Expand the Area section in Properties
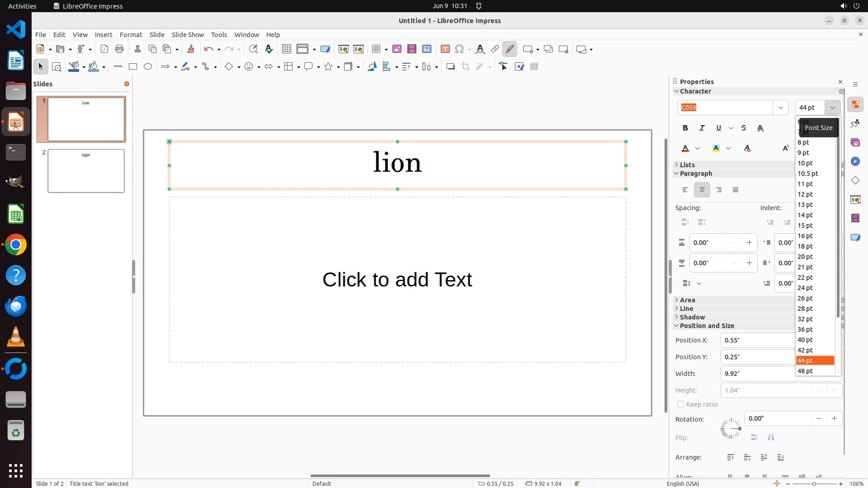Viewport: 868px width, 488px height. [687, 300]
